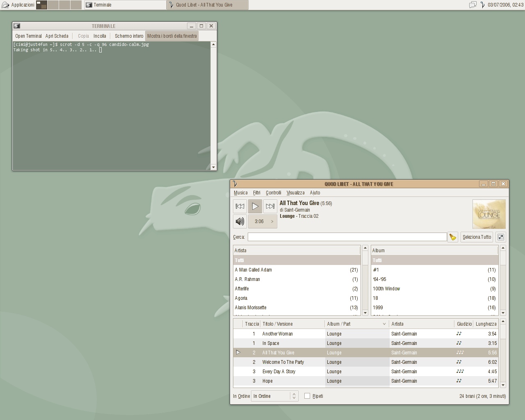Click the Lounge album cover thumbnail
Screen dimensions: 525x420
pyautogui.click(x=489, y=214)
